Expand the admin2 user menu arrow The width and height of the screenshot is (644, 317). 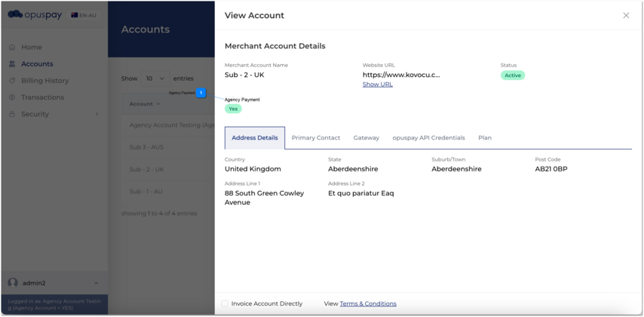coord(96,283)
